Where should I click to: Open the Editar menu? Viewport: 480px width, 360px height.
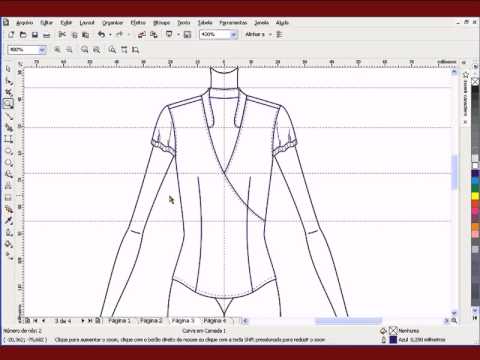point(47,23)
